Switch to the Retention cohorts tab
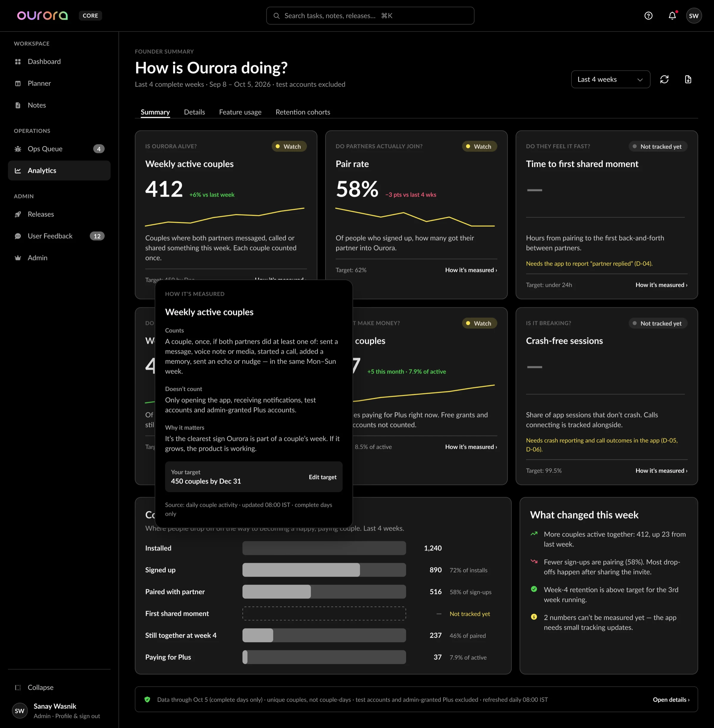 (x=303, y=112)
